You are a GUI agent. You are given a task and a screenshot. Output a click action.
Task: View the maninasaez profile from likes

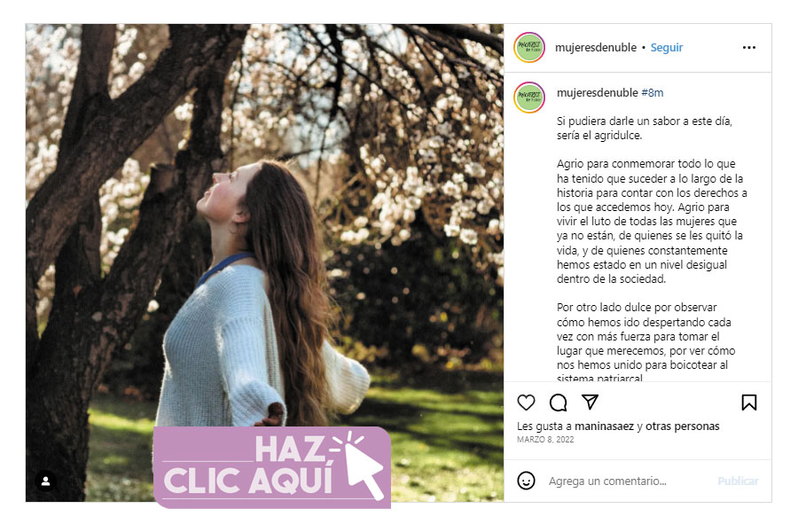tap(604, 426)
